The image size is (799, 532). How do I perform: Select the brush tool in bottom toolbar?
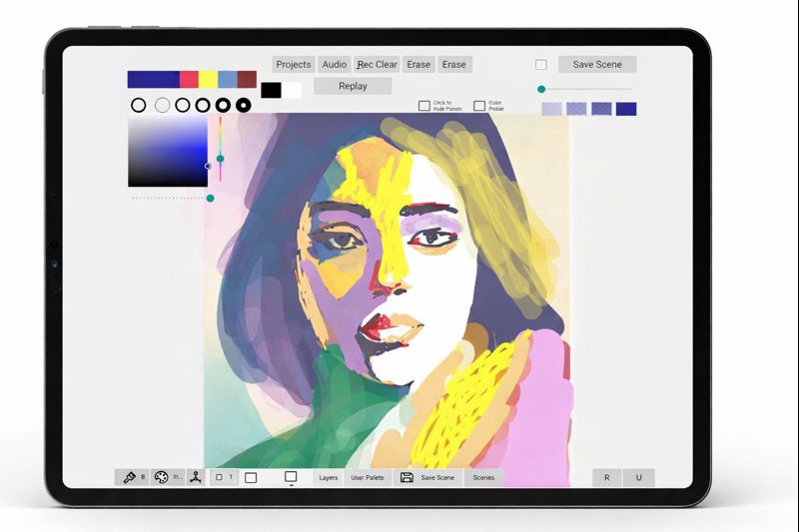pos(130,477)
